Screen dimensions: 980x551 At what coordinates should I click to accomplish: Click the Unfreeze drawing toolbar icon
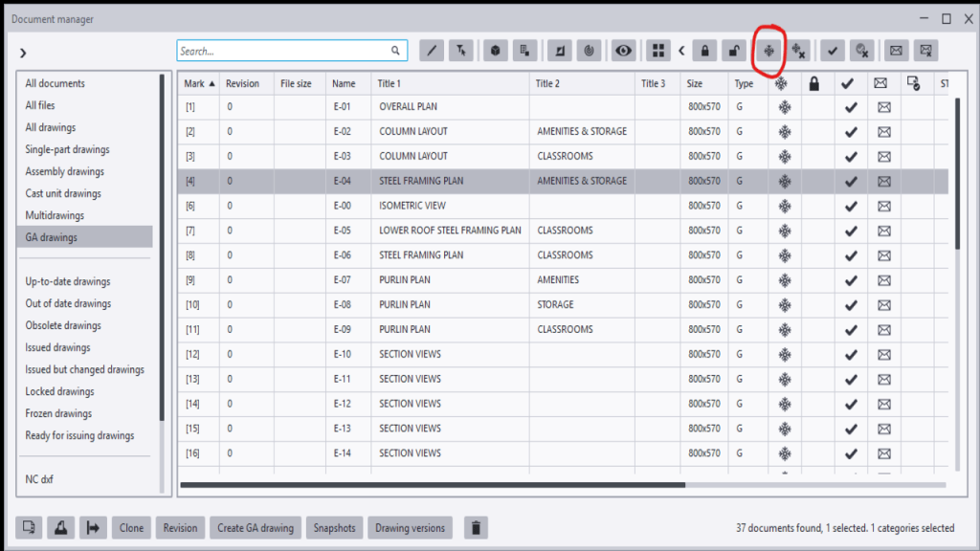tap(798, 51)
